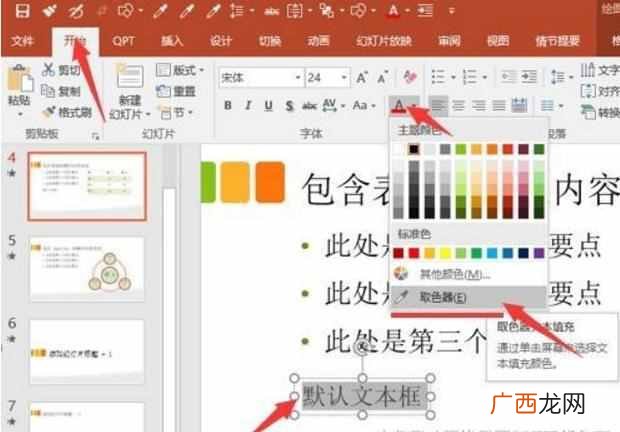Image resolution: width=620 pixels, height=432 pixels.
Task: Choose More Colors (其他颜色) menu entry
Action: [x=469, y=274]
